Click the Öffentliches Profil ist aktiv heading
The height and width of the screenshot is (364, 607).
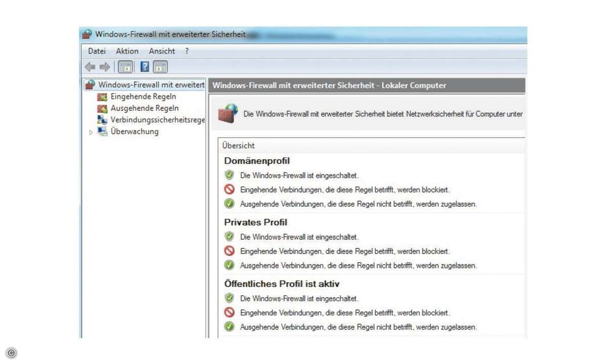pyautogui.click(x=282, y=284)
